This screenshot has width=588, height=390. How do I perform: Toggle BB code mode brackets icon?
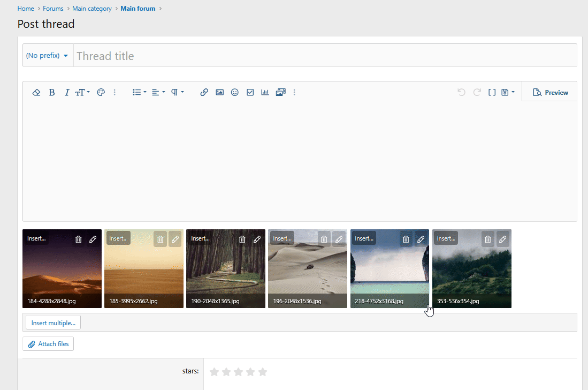pyautogui.click(x=492, y=92)
